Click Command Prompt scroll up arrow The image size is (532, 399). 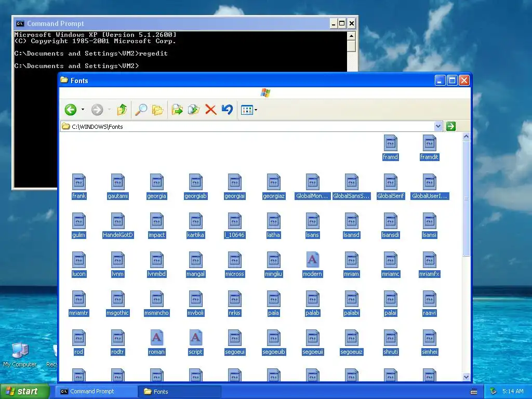(352, 36)
